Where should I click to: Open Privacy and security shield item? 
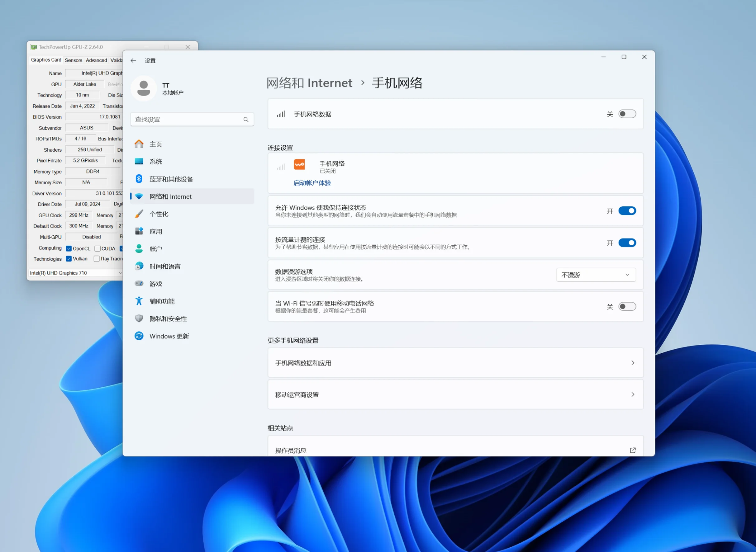tap(168, 319)
